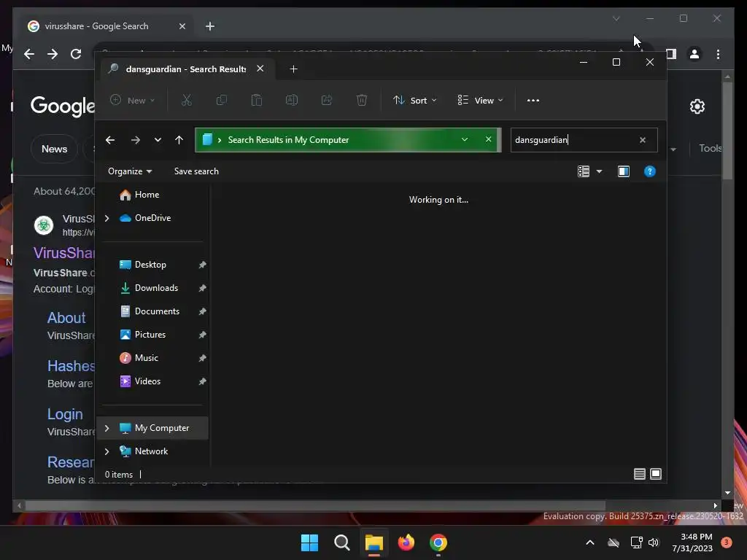Click Save search
Image resolution: width=747 pixels, height=560 pixels.
click(x=196, y=171)
